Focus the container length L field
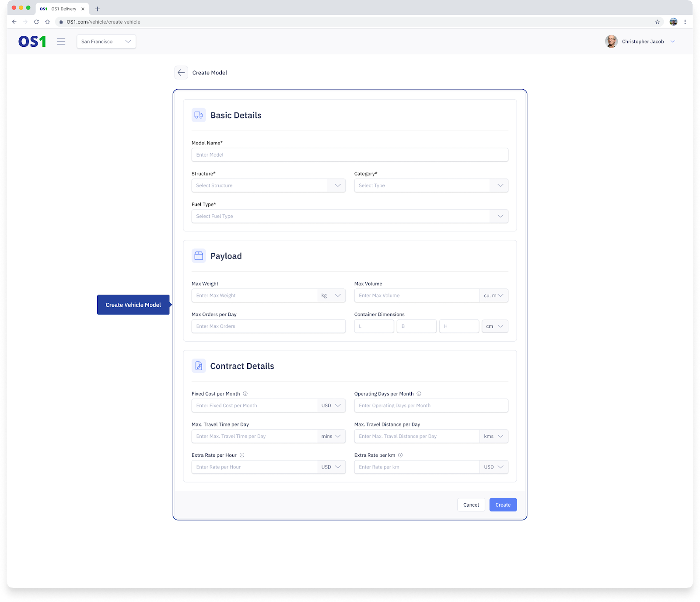The height and width of the screenshot is (602, 700). (x=374, y=326)
